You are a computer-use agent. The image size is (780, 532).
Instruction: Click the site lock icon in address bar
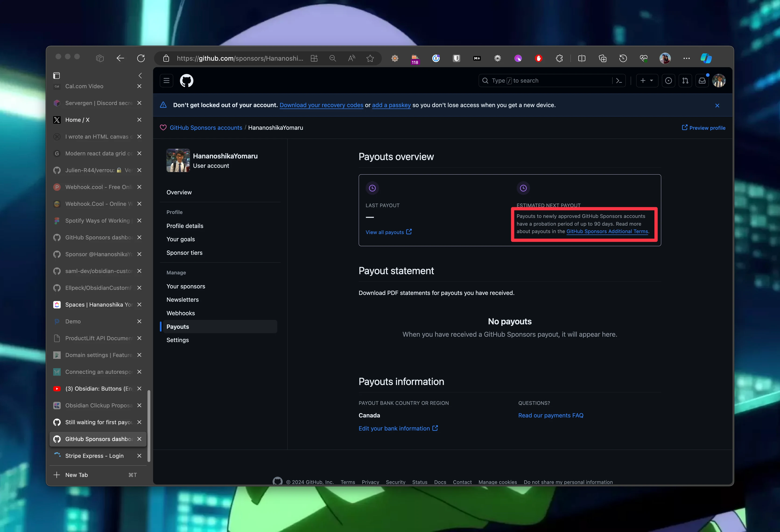[x=166, y=58]
